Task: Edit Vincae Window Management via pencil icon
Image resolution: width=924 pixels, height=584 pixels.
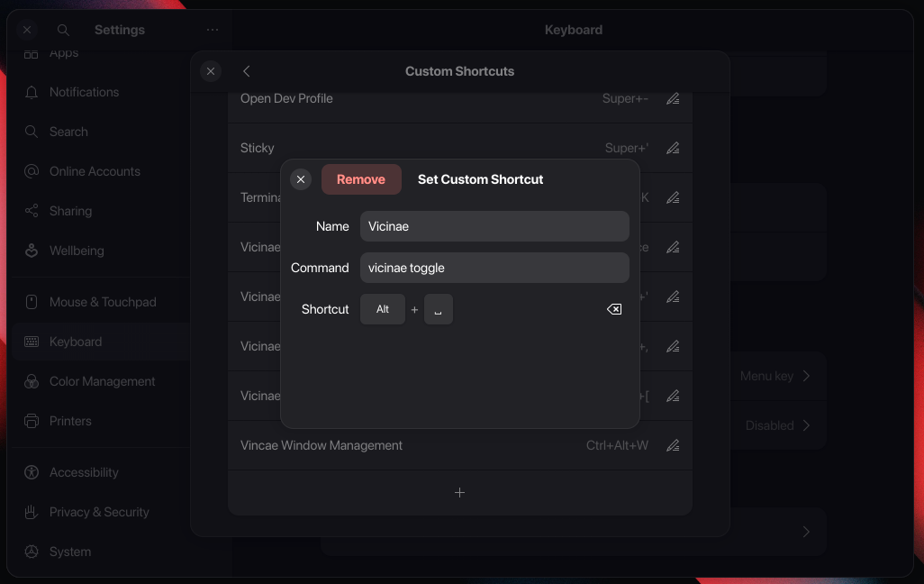Action: pyautogui.click(x=673, y=445)
